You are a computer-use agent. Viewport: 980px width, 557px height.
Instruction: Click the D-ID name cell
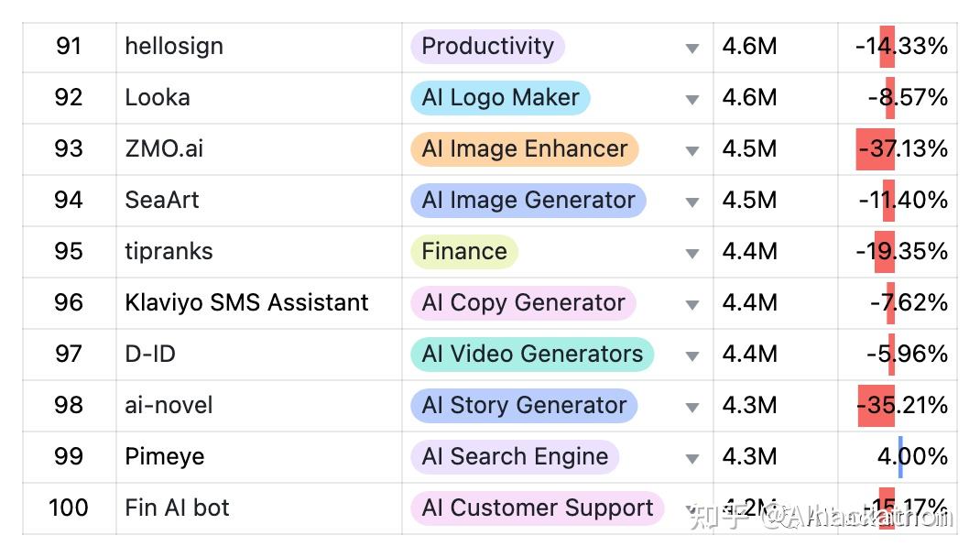coord(150,355)
